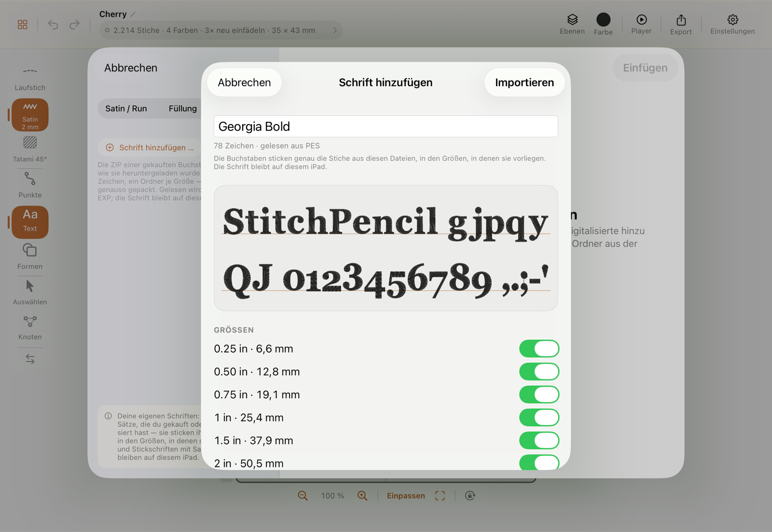This screenshot has height=532, width=772.
Task: Click the Schrift hinzufügen … link
Action: click(150, 148)
